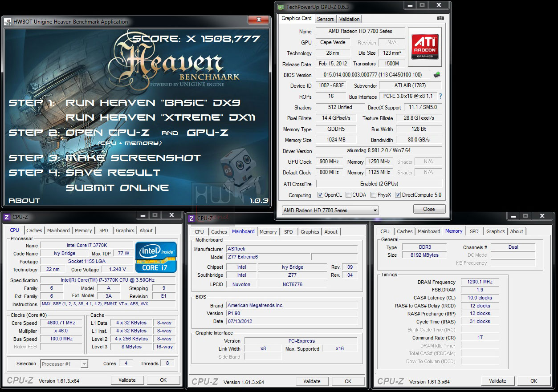Click the title icon of the processor CPU-Z window
Image resolution: width=558 pixels, height=392 pixels.
pyautogui.click(x=7, y=217)
